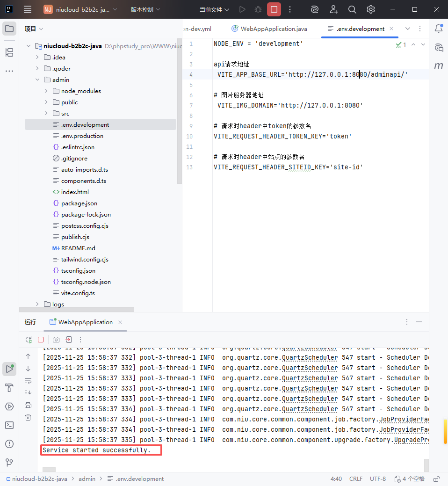Screen dimensions: 448x486
Task: Click the CRLF line separator button
Action: [355, 479]
